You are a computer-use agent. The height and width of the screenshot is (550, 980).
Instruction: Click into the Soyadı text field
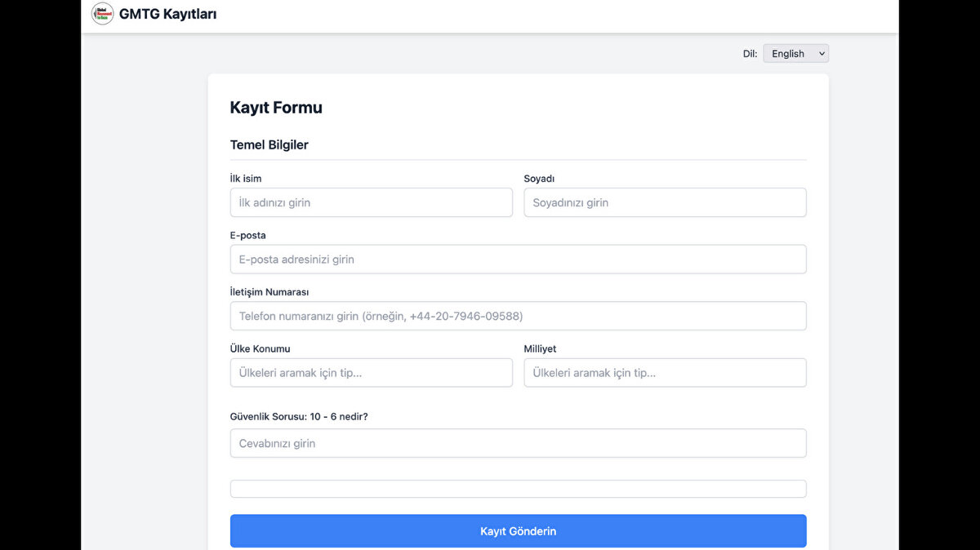pyautogui.click(x=665, y=202)
